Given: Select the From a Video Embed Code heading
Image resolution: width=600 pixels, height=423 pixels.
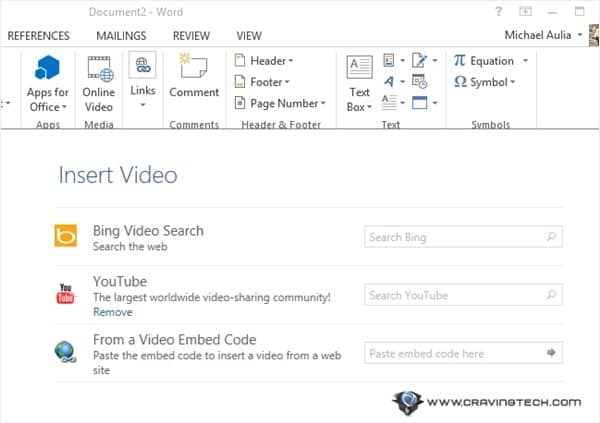Looking at the screenshot, I should tap(174, 340).
